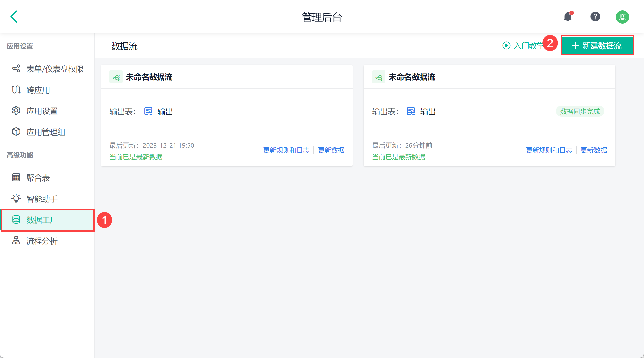Viewport: 644px width, 358px height.
Task: Click the 新建数据流 button
Action: coord(597,46)
